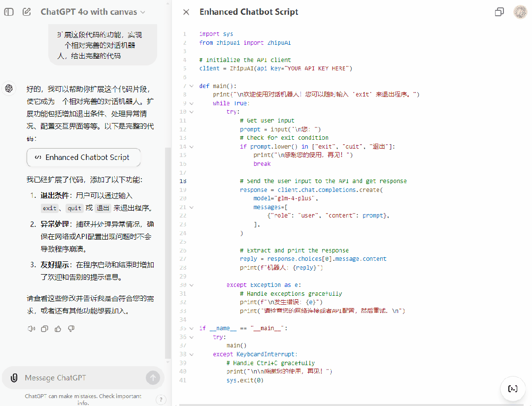Toggle the sidebar panel open

point(9,12)
